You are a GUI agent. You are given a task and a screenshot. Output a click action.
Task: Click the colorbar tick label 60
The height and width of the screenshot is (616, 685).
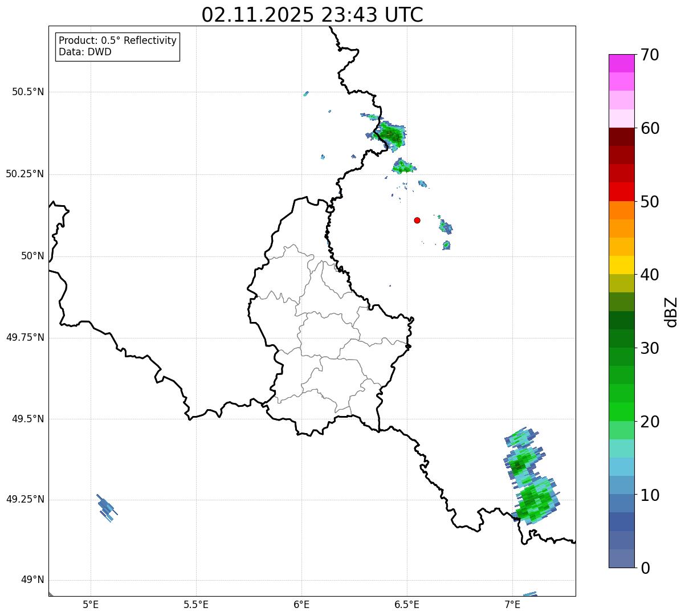pos(650,128)
